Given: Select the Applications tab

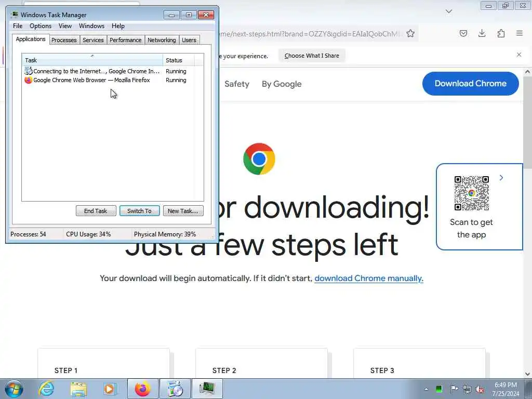Looking at the screenshot, I should click(x=31, y=39).
